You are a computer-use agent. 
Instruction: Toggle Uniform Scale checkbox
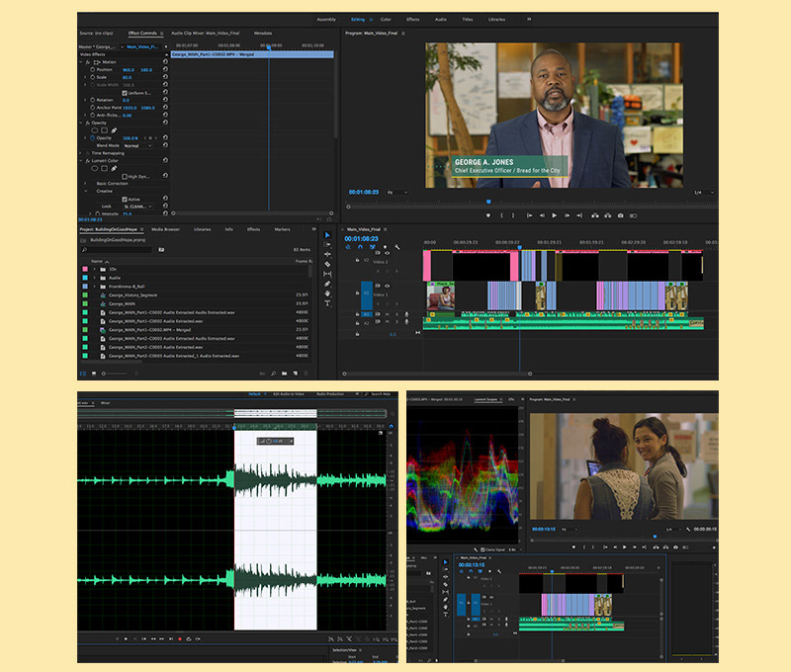[x=125, y=93]
